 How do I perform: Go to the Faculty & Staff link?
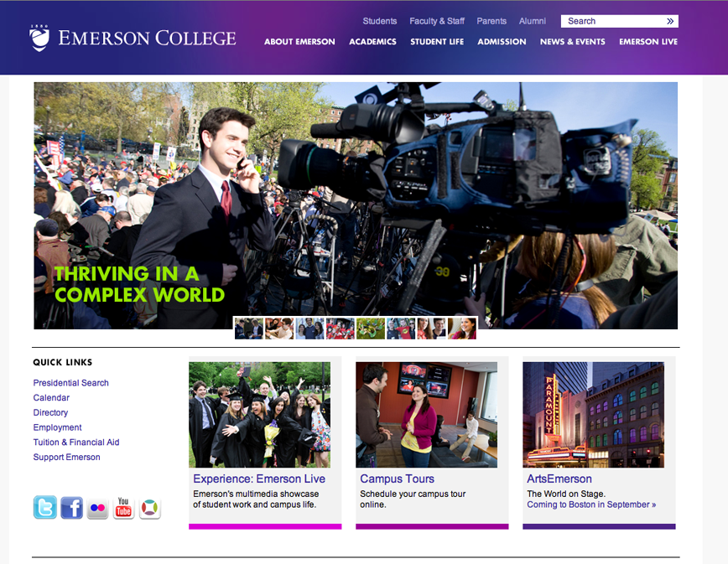(437, 21)
